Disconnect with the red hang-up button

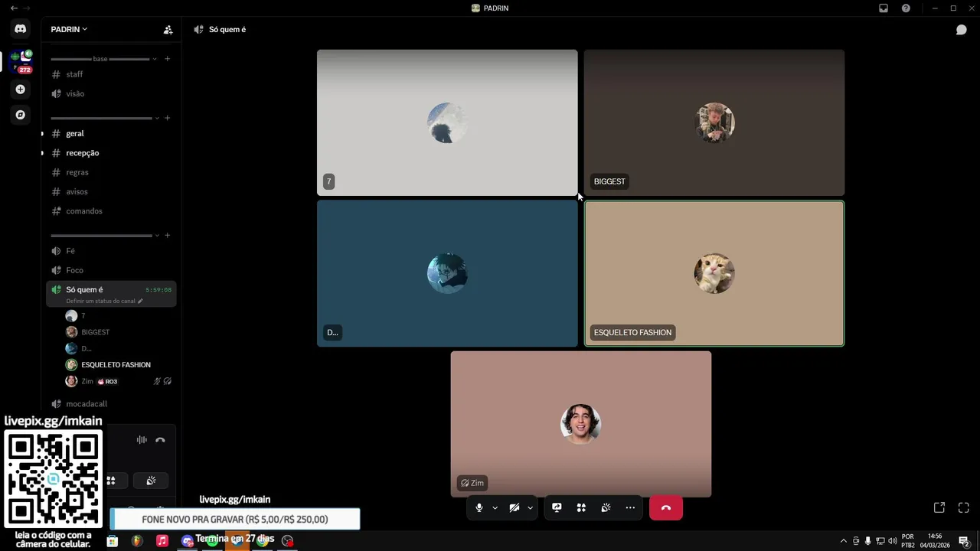coord(666,507)
